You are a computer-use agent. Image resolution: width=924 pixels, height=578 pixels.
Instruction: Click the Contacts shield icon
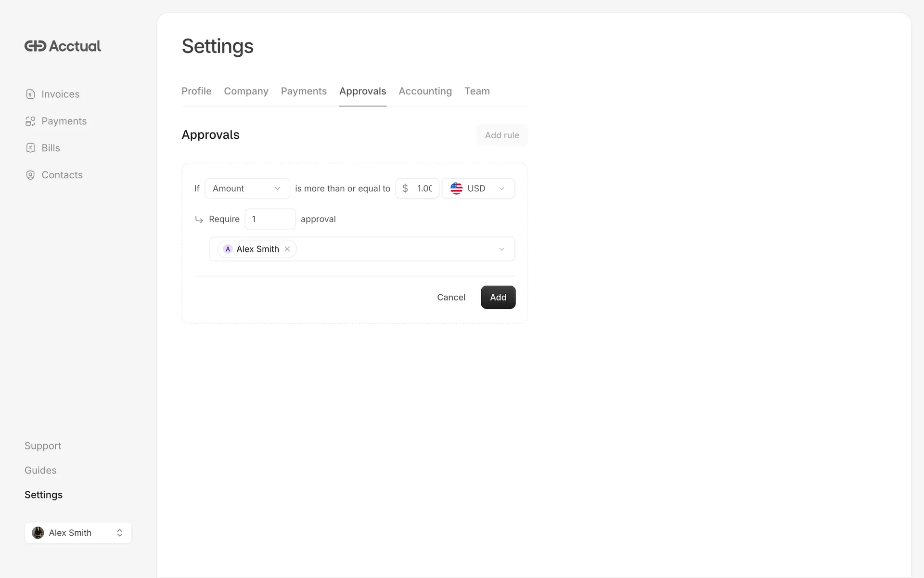[30, 175]
